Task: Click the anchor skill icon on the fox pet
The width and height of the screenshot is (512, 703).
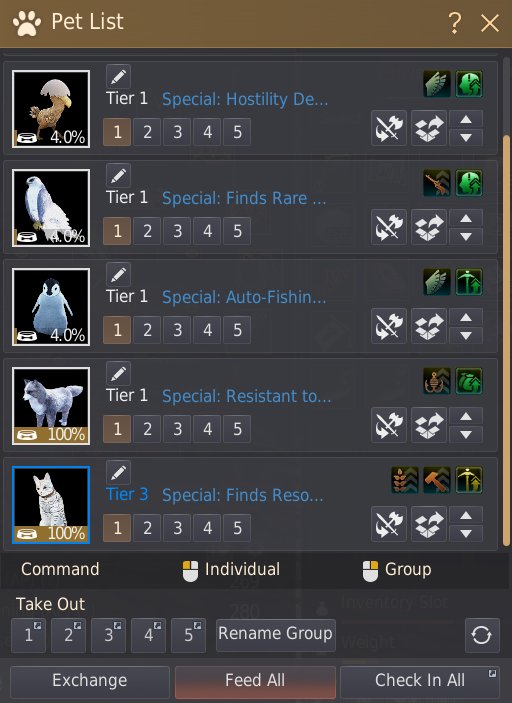Action: click(437, 381)
